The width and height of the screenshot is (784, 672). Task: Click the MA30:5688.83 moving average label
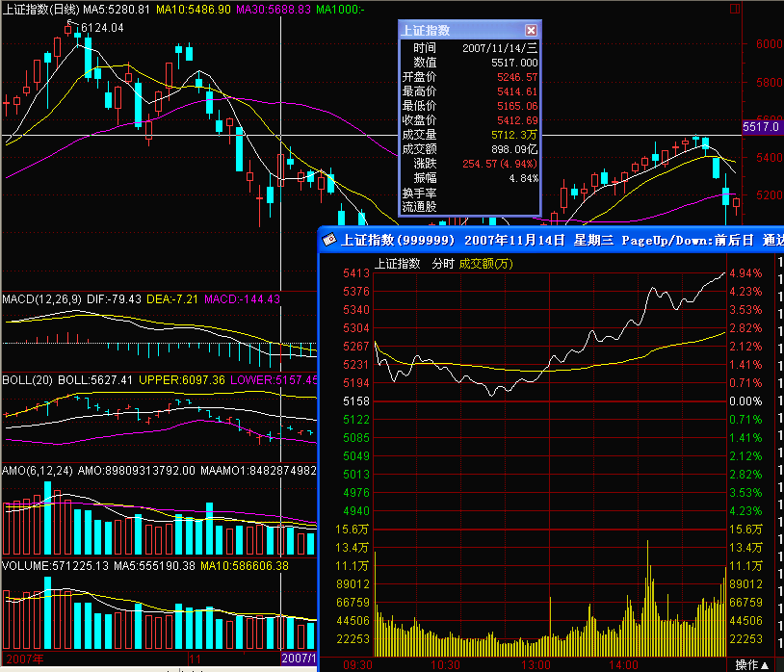(274, 9)
